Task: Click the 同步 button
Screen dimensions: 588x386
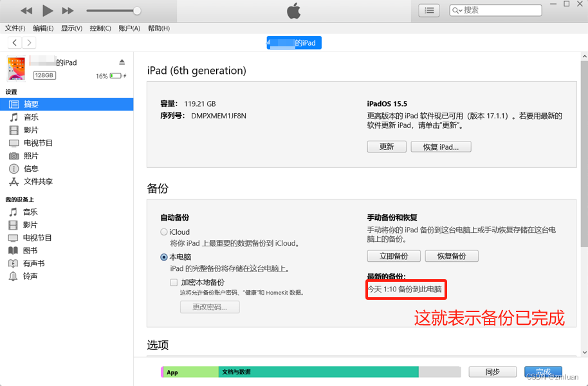Action: tap(492, 372)
